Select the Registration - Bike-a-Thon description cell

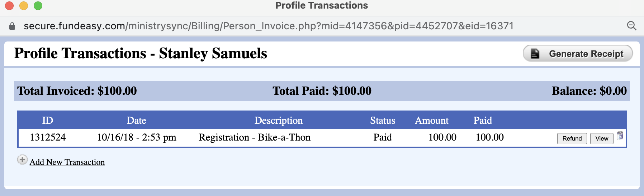[x=254, y=137]
